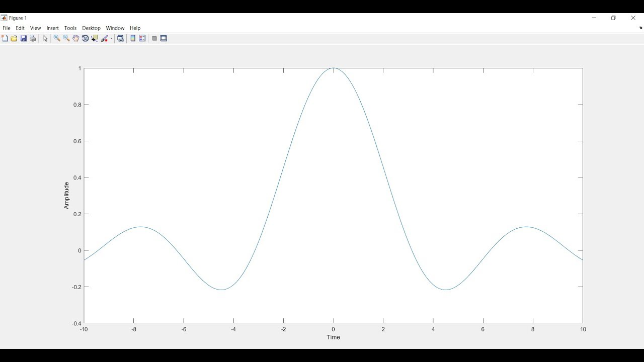Minimize the Figure 1 window

[594, 18]
